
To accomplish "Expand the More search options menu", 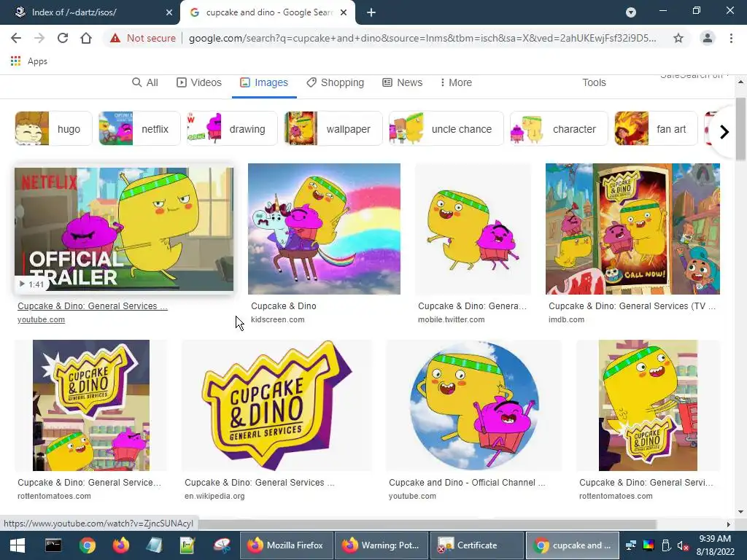I will point(456,82).
